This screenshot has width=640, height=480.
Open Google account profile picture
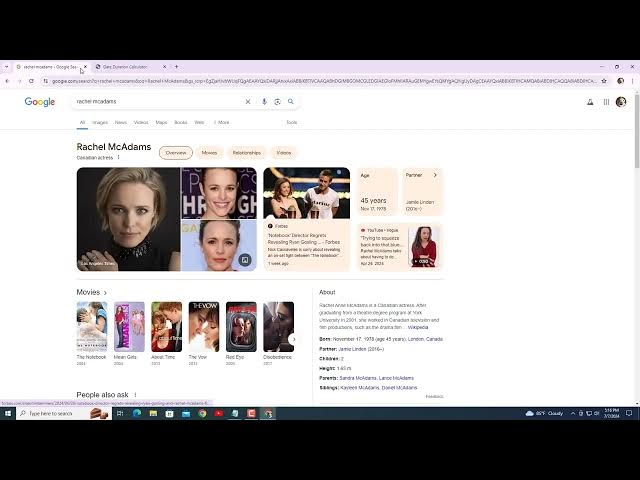[x=621, y=102]
